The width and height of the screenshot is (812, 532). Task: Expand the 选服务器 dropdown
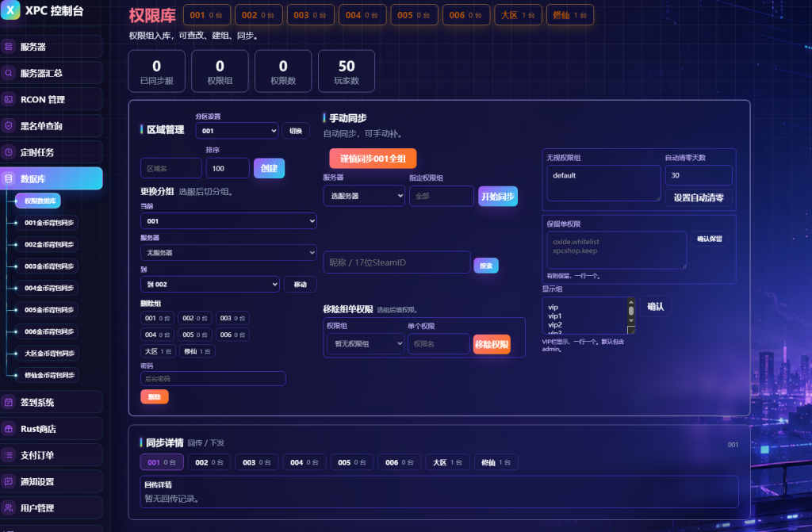[x=364, y=196]
